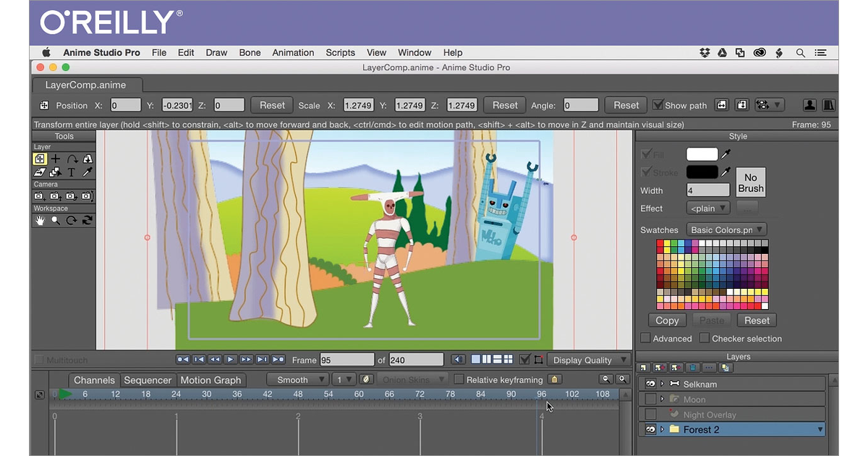This screenshot has height=456, width=868.
Task: Select the Eyedropper tool in Layer tools
Action: 88,172
